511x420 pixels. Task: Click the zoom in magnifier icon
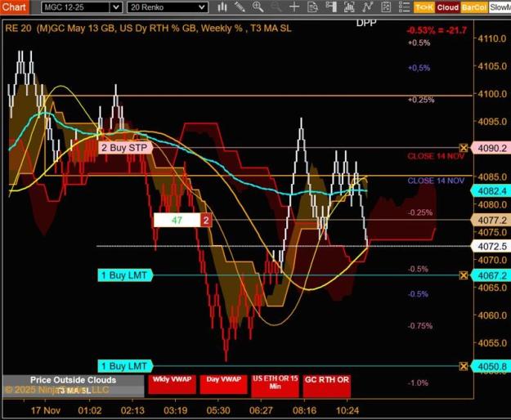258,7
